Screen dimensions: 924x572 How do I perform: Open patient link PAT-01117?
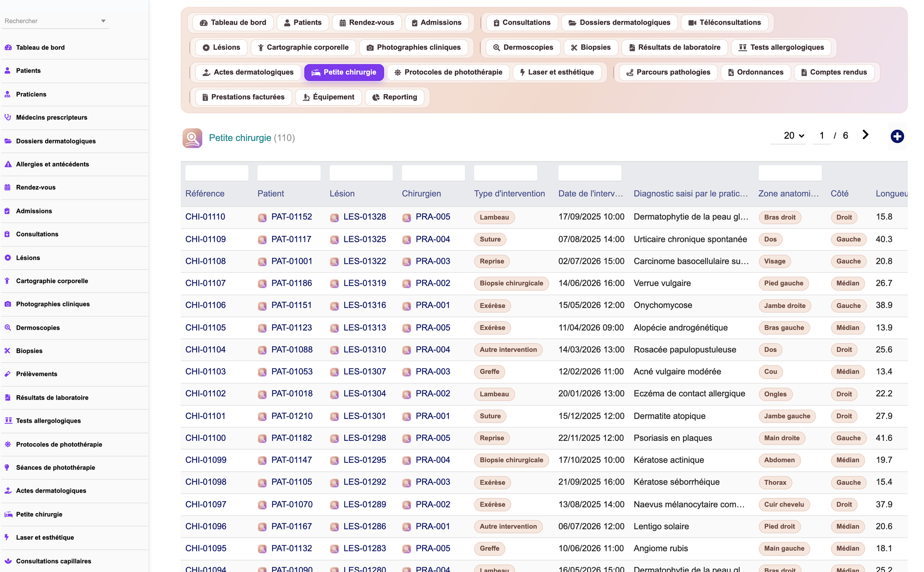(291, 239)
